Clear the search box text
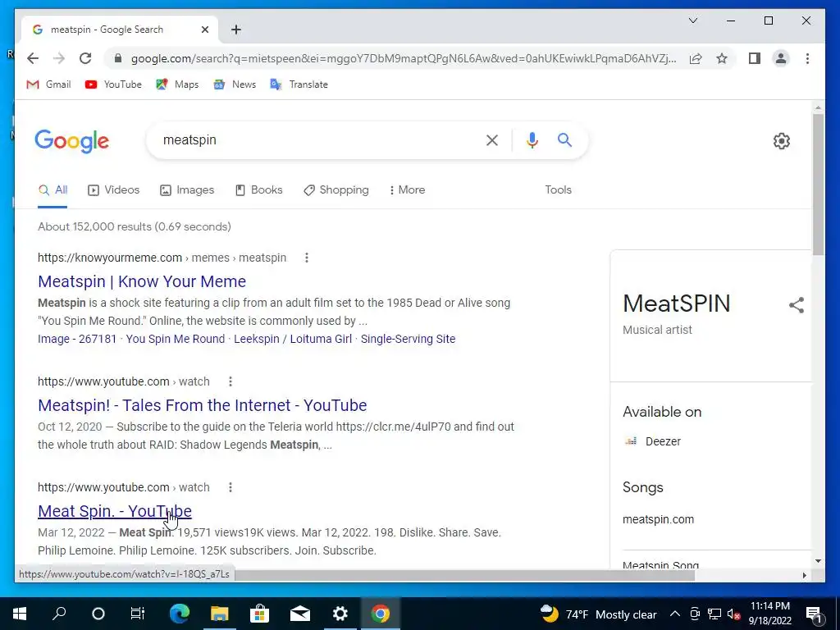Viewport: 840px width, 630px height. tap(492, 140)
